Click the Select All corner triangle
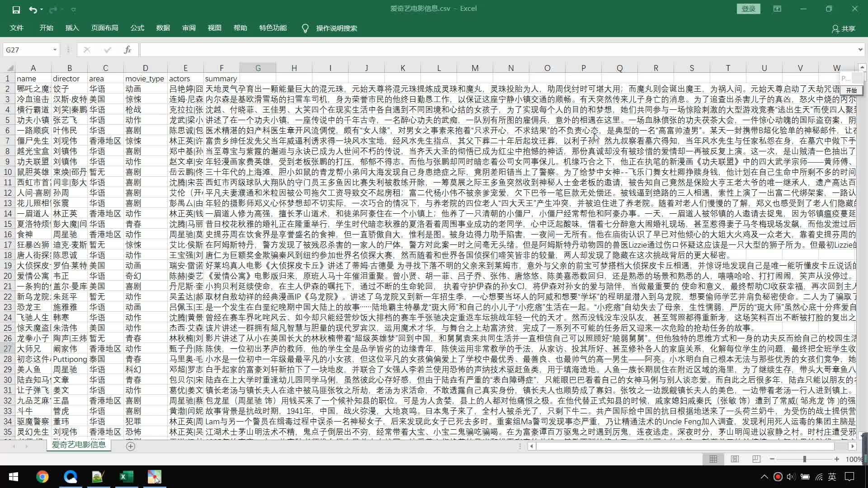Screen dimensions: 868x488 click(x=10, y=68)
